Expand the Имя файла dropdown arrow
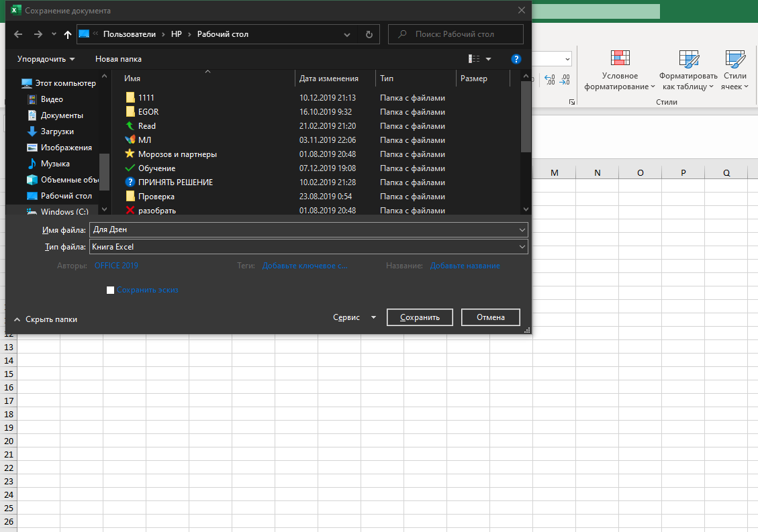The image size is (758, 532). pos(522,229)
